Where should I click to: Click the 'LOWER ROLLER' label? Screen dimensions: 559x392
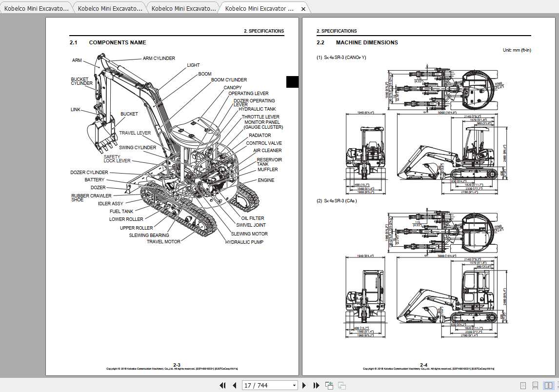(126, 219)
